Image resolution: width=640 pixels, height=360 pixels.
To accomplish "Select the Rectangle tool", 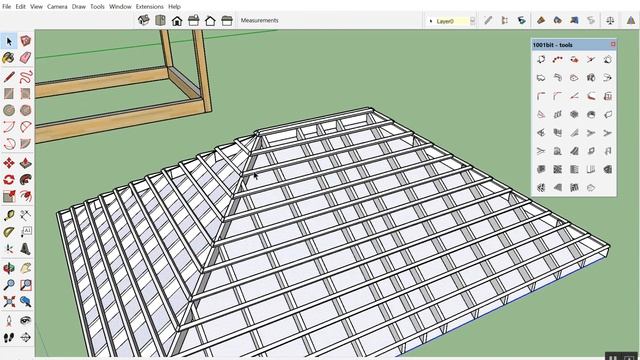I will click(9, 93).
